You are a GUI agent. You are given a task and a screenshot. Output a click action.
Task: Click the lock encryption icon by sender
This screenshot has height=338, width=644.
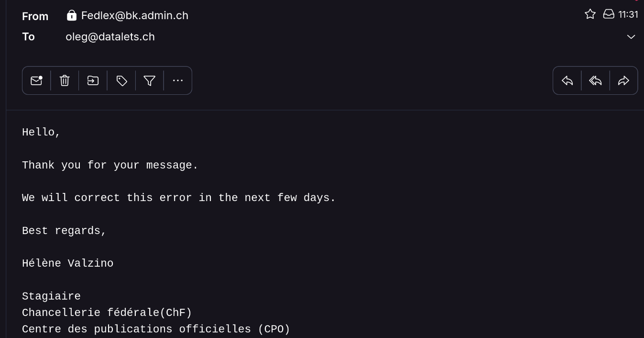tap(72, 16)
